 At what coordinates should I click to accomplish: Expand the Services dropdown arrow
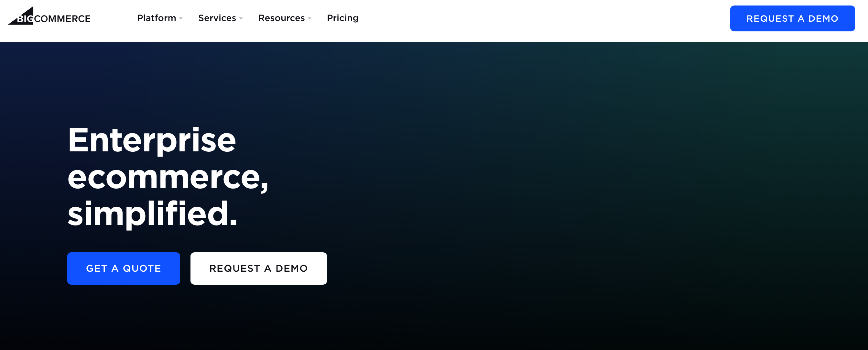(x=241, y=18)
